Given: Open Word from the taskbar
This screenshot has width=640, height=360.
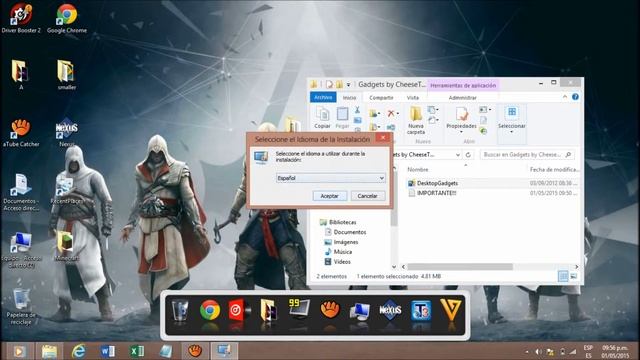Looking at the screenshot, I should pos(108,351).
